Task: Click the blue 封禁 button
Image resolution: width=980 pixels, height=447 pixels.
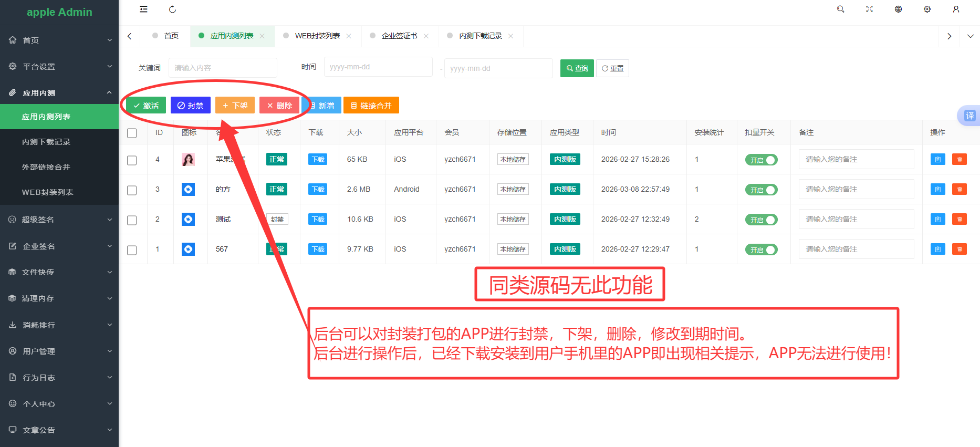Action: tap(191, 106)
